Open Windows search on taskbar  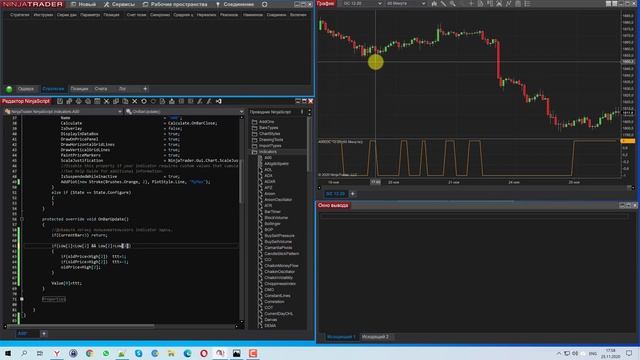(24, 353)
